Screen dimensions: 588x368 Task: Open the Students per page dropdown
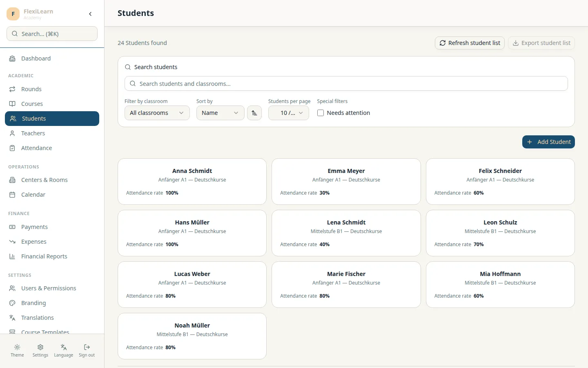289,113
